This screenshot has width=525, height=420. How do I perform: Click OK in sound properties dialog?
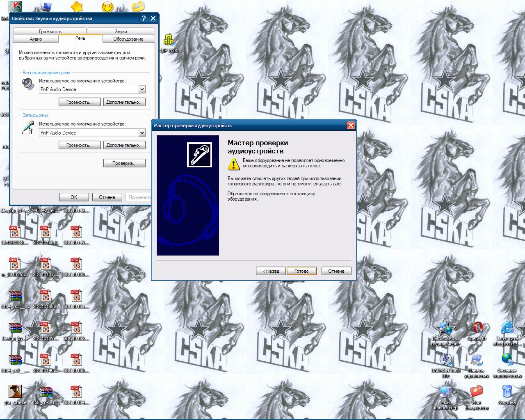tap(74, 197)
